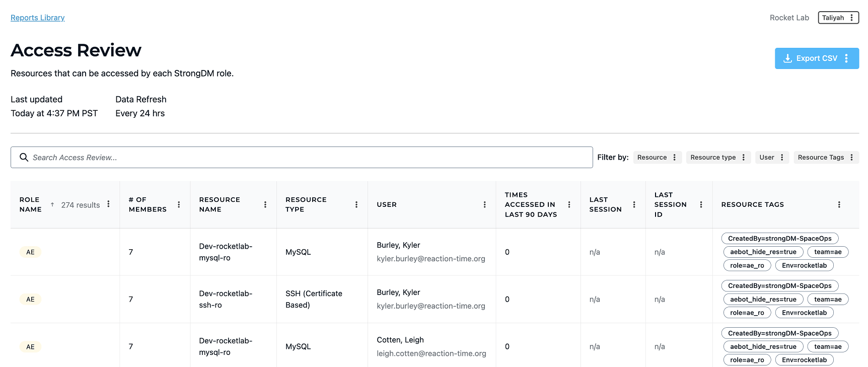Open the Taliyah account menu
This screenshot has height=367, width=868.
point(838,18)
